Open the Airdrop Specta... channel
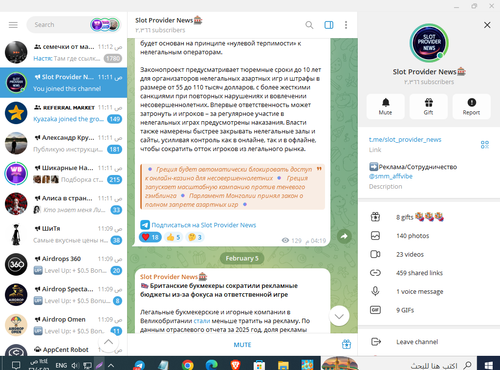500x370 pixels. point(63,295)
